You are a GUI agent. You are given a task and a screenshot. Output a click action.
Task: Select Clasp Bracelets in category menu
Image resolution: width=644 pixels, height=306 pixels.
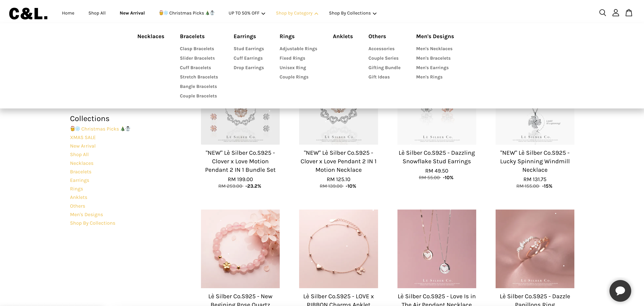[197, 49]
